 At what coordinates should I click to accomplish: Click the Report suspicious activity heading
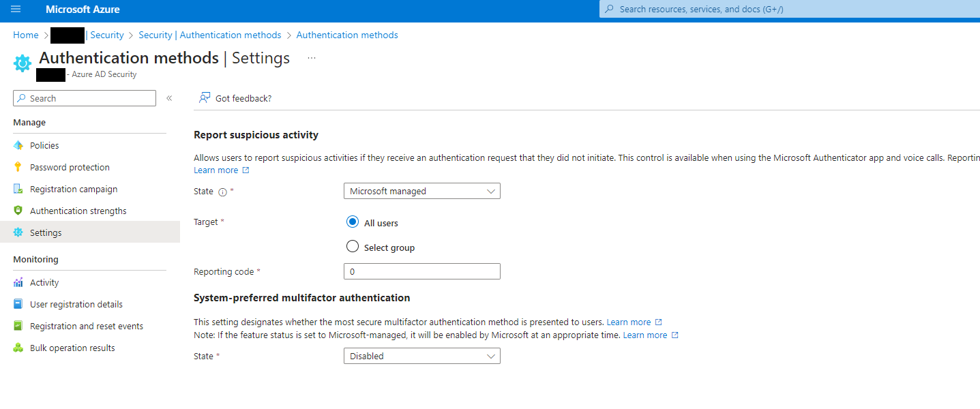click(256, 135)
